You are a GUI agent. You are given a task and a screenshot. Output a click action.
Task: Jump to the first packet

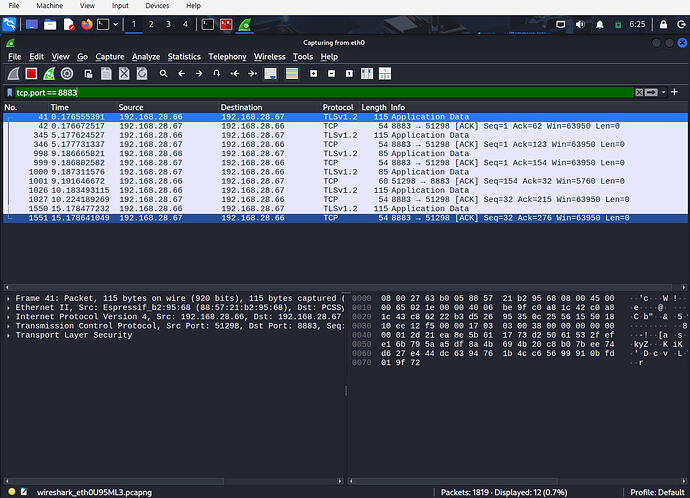click(235, 73)
